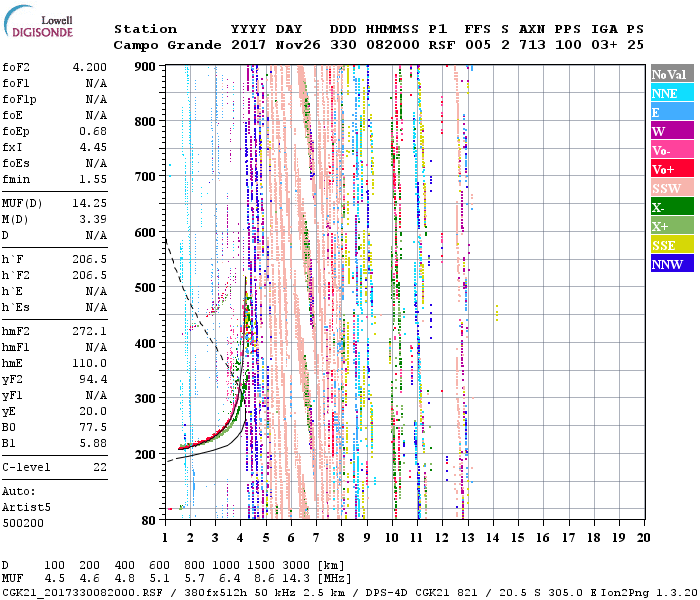
Task: Click the dark green X- legend entry
Action: click(672, 207)
